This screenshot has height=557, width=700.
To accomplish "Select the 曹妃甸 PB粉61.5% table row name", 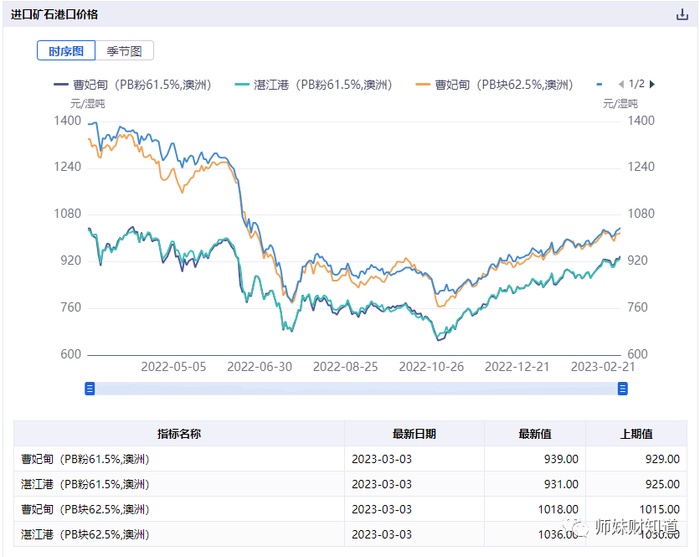I will (x=85, y=459).
